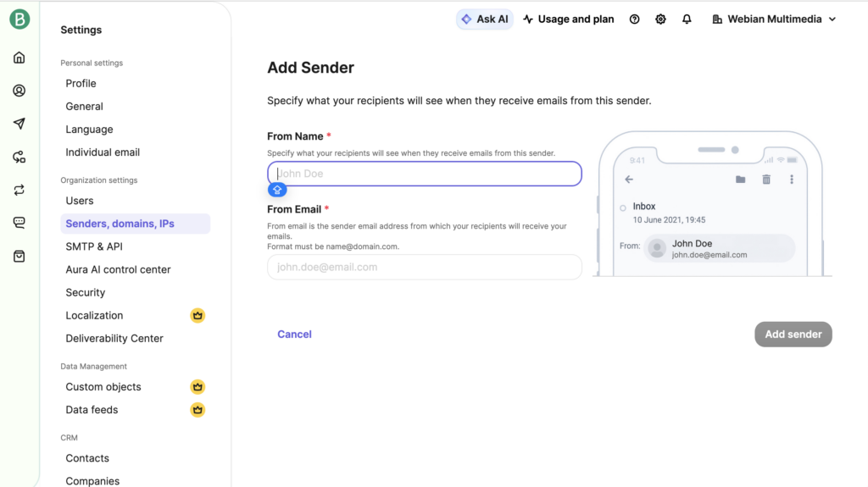Open Usage and plan
The width and height of the screenshot is (868, 487).
click(x=568, y=19)
